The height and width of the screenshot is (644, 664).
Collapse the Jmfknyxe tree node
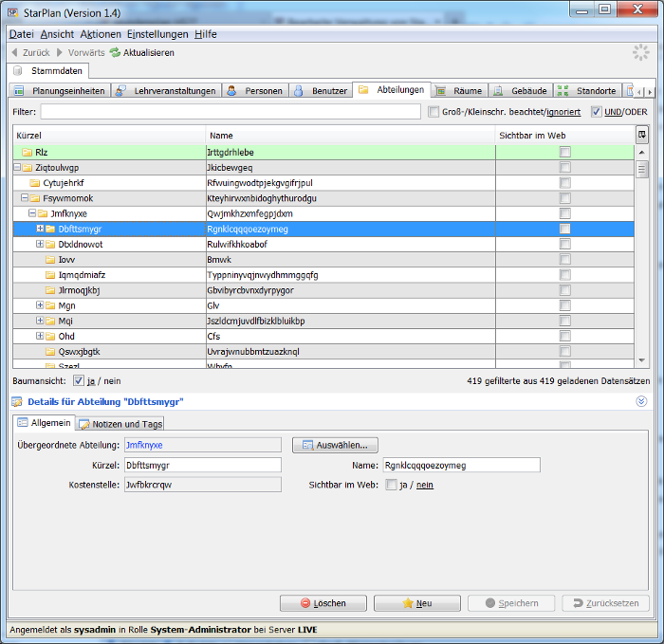(x=32, y=213)
